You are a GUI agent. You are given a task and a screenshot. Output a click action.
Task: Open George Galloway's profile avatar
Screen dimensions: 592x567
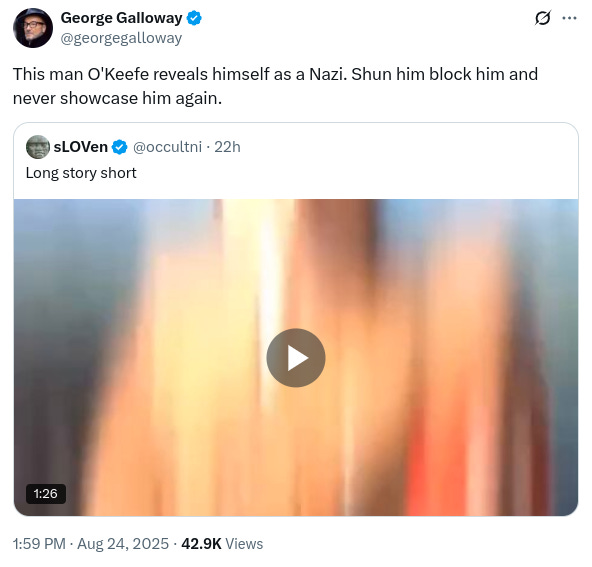click(x=33, y=28)
